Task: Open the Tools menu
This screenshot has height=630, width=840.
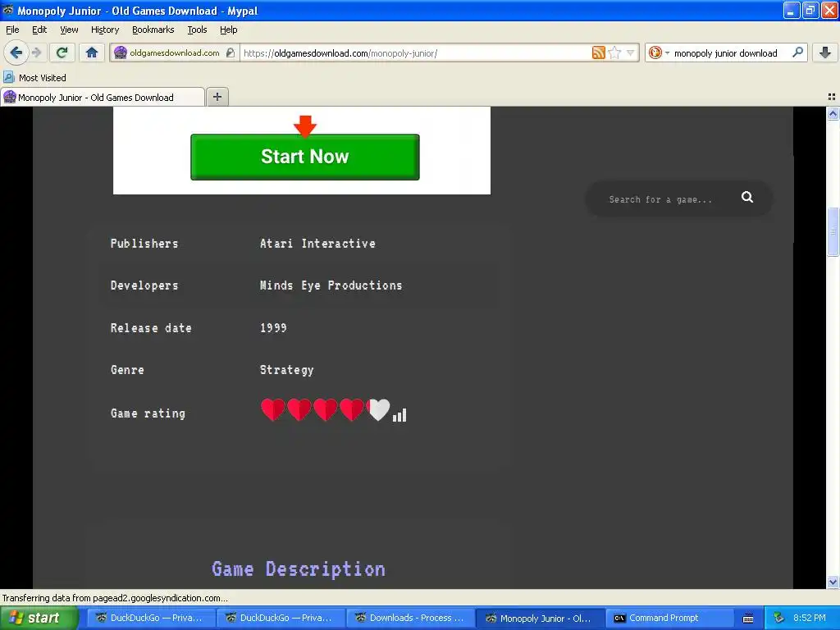Action: click(x=197, y=30)
